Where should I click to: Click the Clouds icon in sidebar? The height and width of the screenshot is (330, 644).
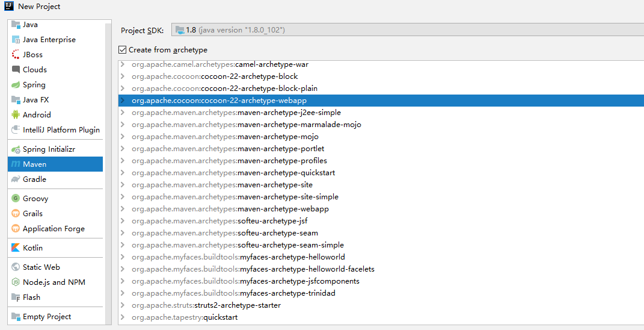point(16,69)
